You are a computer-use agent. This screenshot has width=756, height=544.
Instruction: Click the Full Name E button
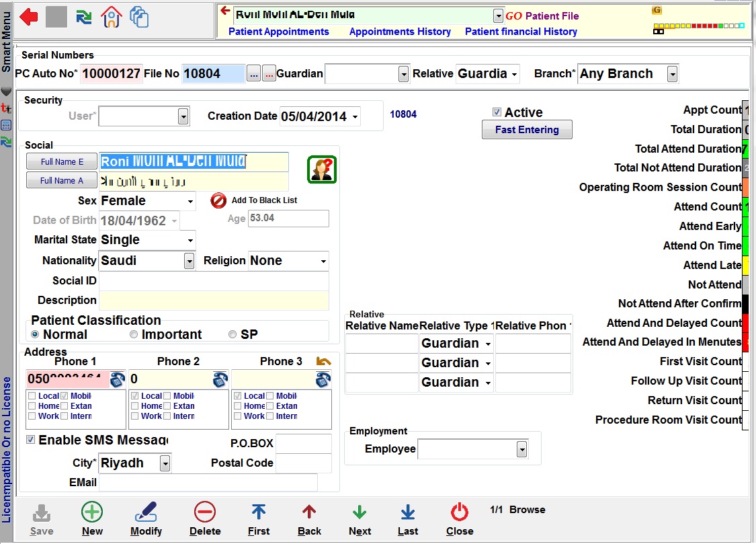coord(62,161)
